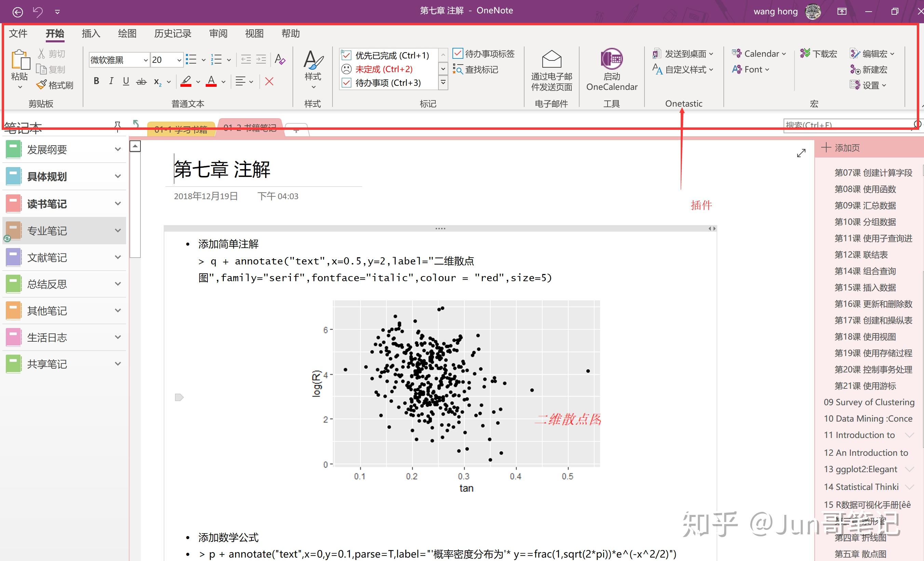This screenshot has width=924, height=561.
Task: Toggle italic formatting
Action: (x=111, y=81)
